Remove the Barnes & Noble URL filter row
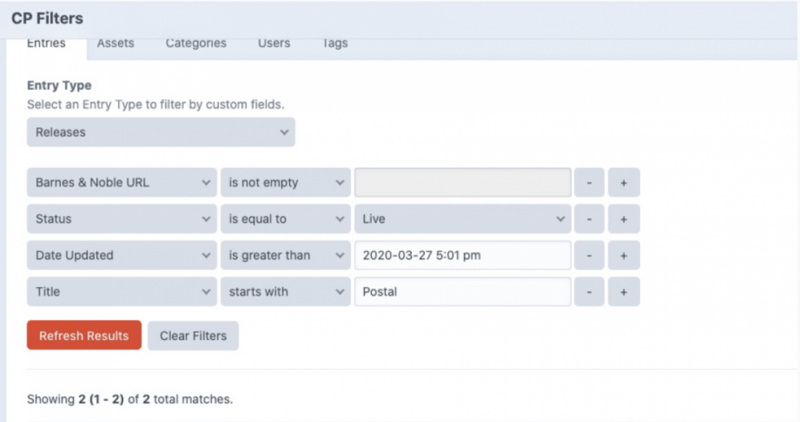 [590, 182]
